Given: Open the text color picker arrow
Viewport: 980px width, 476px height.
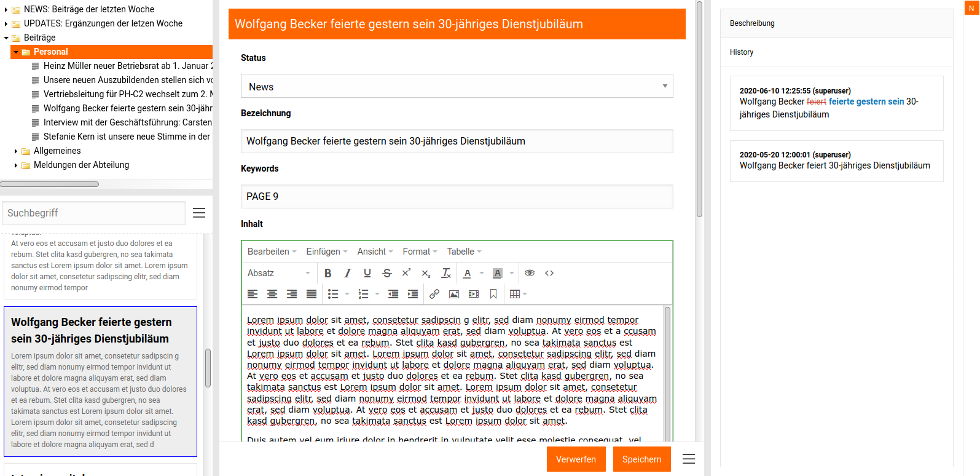Looking at the screenshot, I should click(x=482, y=273).
